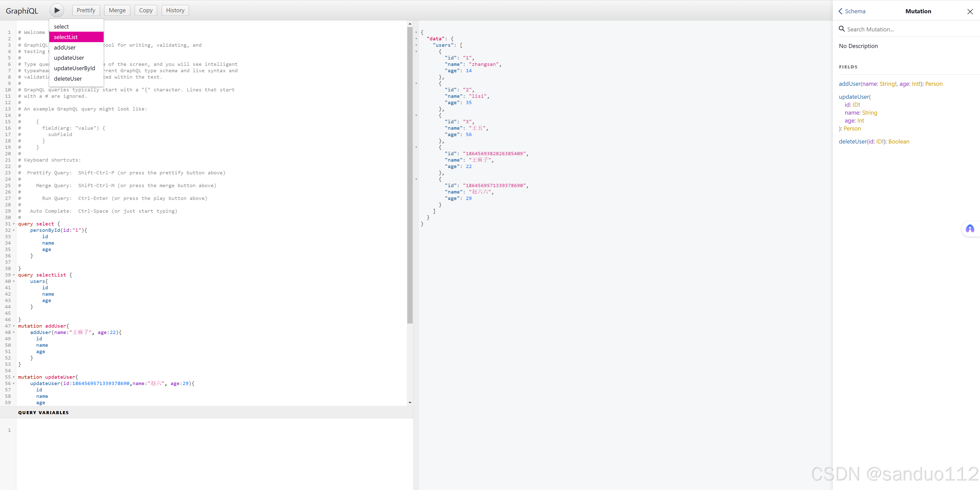The height and width of the screenshot is (490, 980).
Task: Choose 'selectList' in the operation menu
Action: [77, 37]
